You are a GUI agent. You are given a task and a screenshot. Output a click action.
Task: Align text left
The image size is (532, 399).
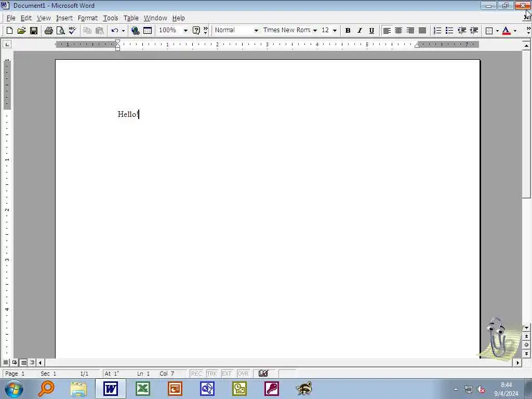387,31
